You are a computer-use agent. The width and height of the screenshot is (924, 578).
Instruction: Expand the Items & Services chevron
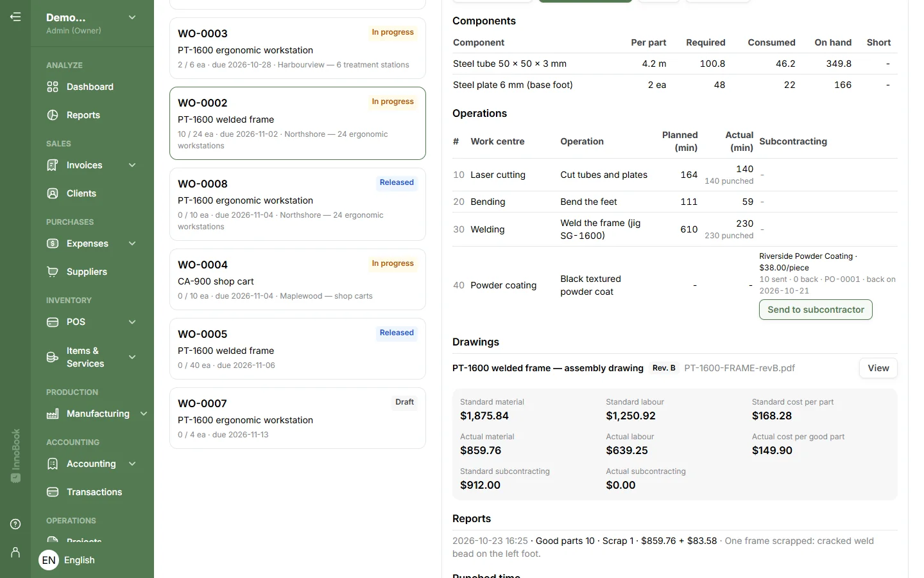point(132,357)
